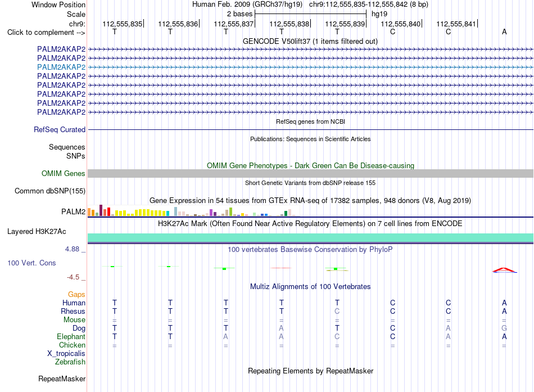This screenshot has width=534, height=392.
Task: Click position label 112,555,836 on the ruler
Action: click(x=178, y=24)
